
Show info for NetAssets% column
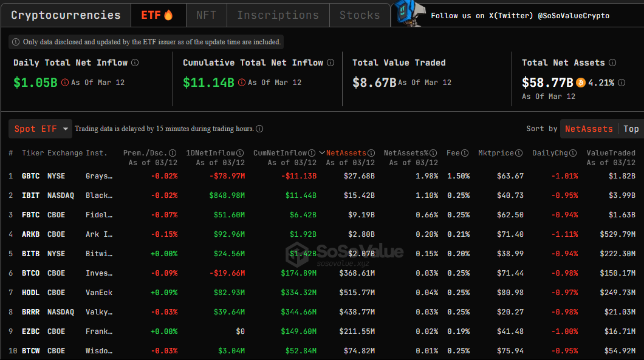click(433, 153)
